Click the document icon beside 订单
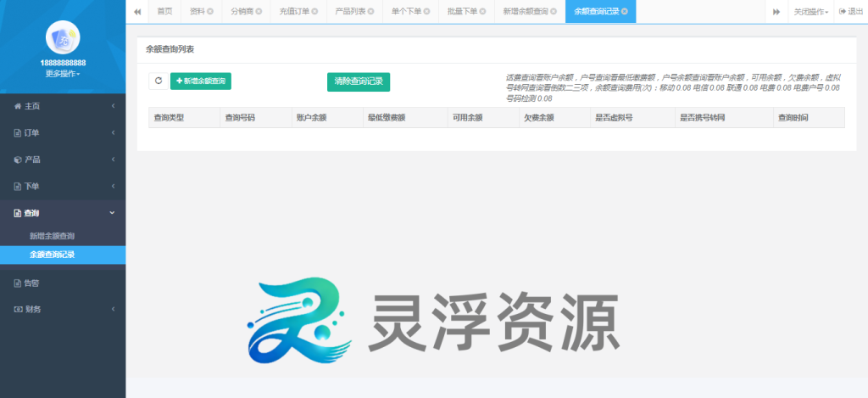The image size is (868, 398). pos(17,133)
